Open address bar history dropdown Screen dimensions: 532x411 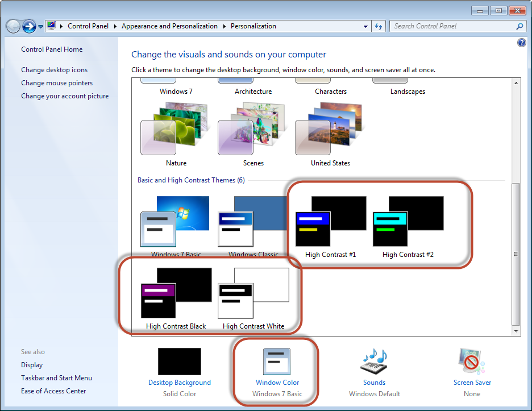pos(365,26)
